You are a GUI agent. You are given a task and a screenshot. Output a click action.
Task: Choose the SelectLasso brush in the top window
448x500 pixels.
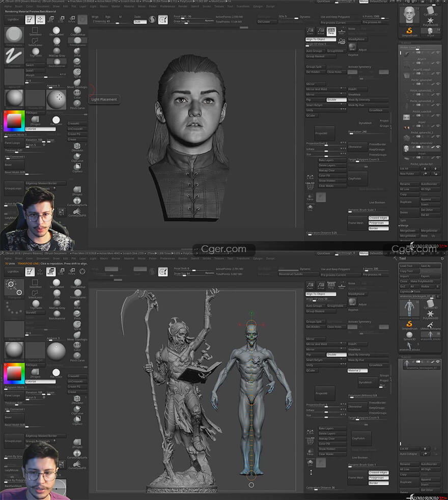[x=35, y=42]
